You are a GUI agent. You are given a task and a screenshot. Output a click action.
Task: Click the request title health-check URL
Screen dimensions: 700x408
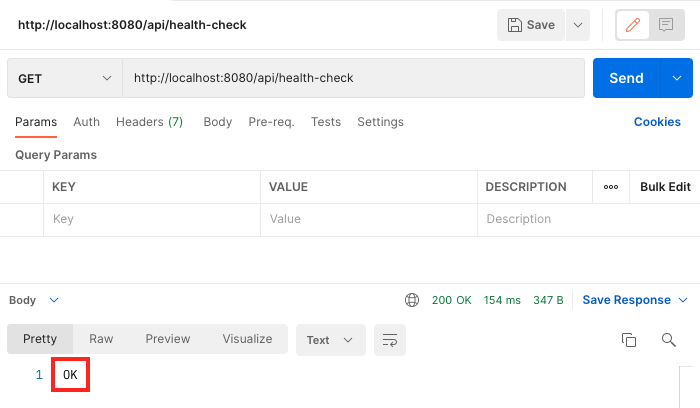tap(132, 25)
